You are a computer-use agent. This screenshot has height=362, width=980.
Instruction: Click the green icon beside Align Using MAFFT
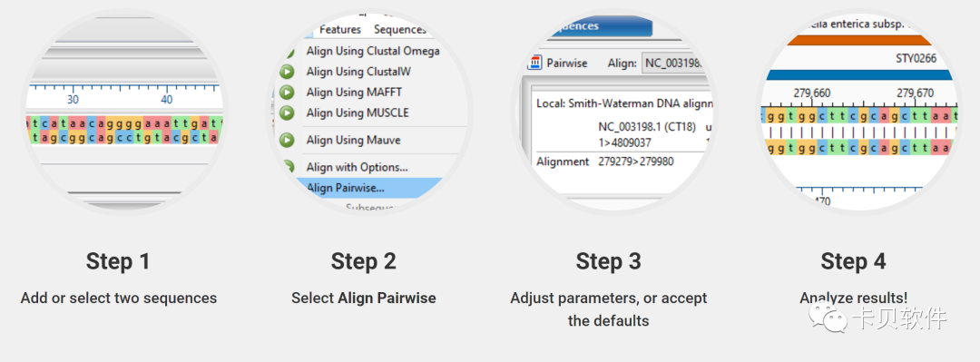286,93
